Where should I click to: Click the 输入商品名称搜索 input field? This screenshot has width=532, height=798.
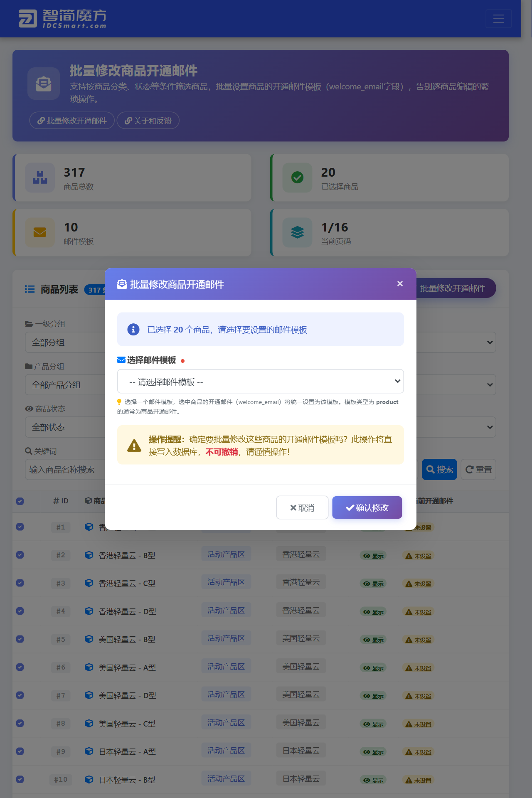pyautogui.click(x=65, y=470)
